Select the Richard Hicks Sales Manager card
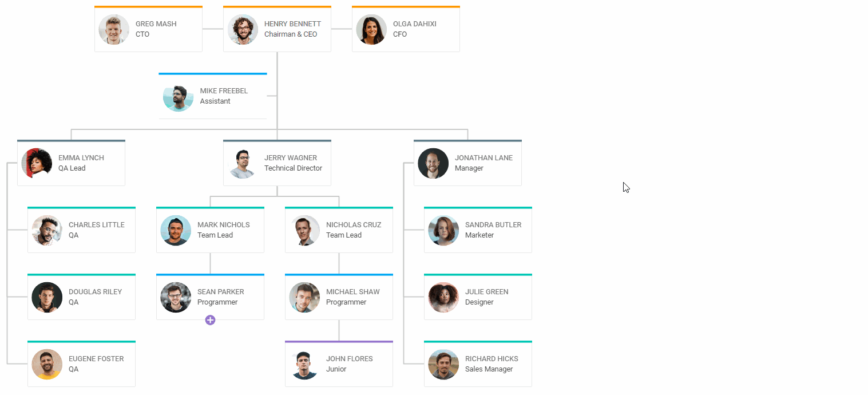The width and height of the screenshot is (868, 395). [478, 364]
